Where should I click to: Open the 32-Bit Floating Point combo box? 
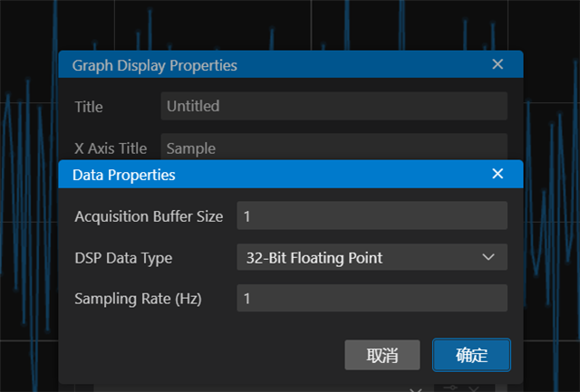pos(362,258)
